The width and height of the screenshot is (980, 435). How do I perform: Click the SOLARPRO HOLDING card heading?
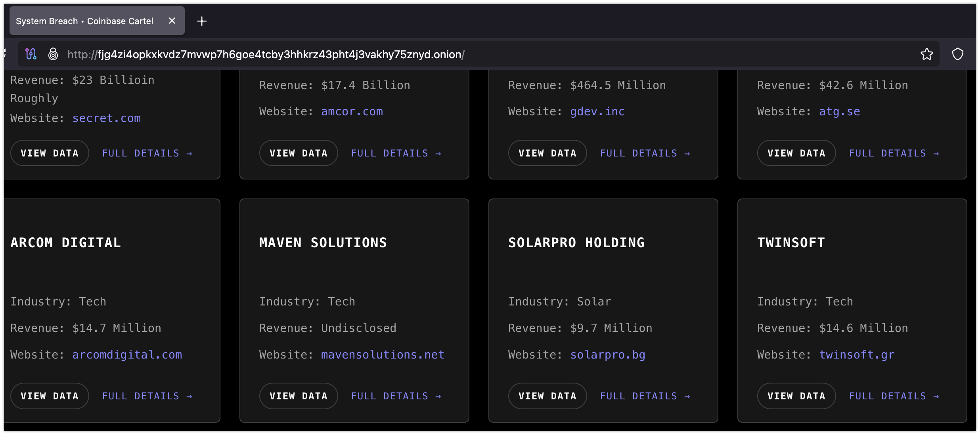(576, 242)
